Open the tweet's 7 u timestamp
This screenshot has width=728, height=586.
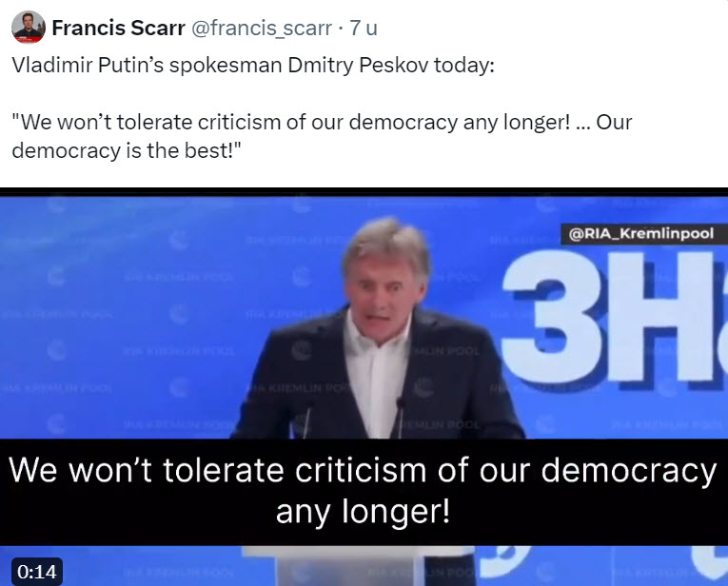364,28
